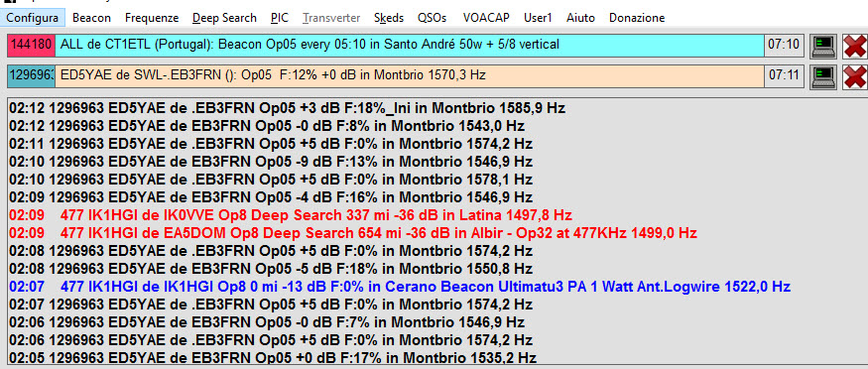This screenshot has width=868, height=369.
Task: Select log line with -9 dB F:13%
Action: [x=271, y=162]
